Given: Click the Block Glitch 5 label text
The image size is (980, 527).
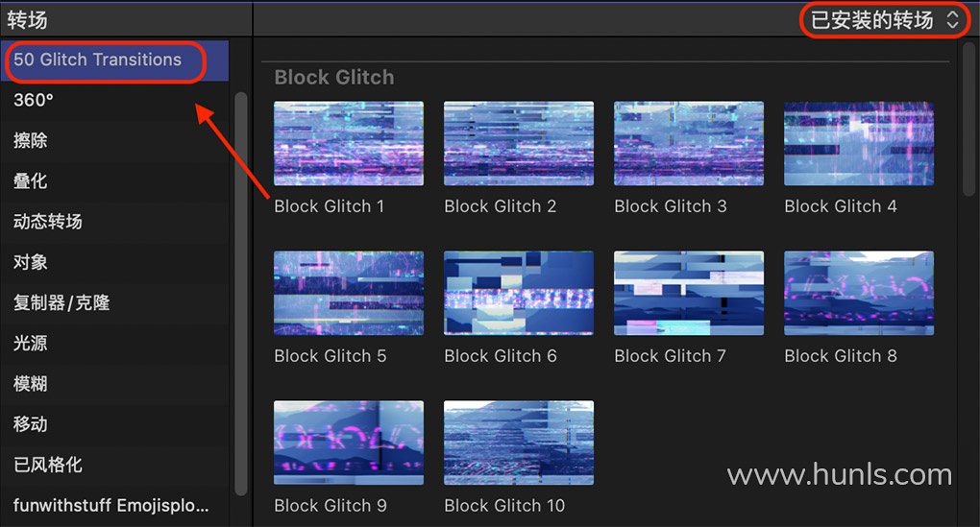Looking at the screenshot, I should (x=331, y=356).
